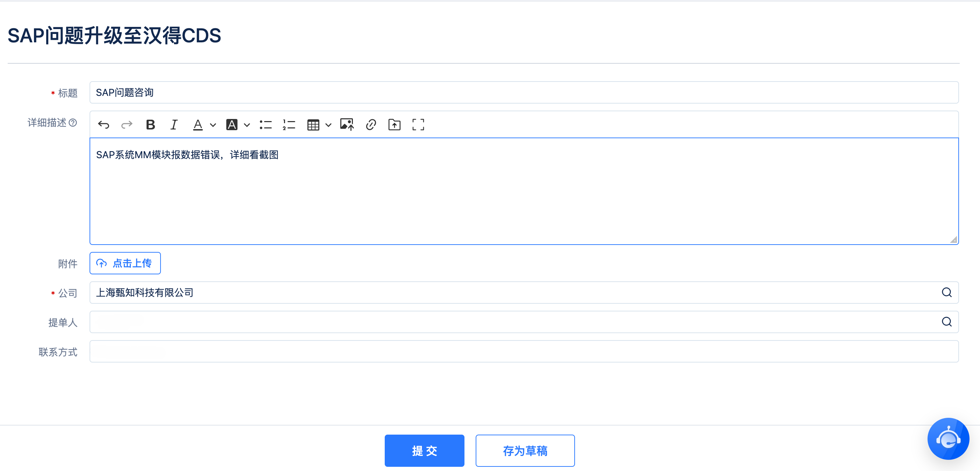
Task: Click the redo arrow in editor toolbar
Action: click(127, 125)
